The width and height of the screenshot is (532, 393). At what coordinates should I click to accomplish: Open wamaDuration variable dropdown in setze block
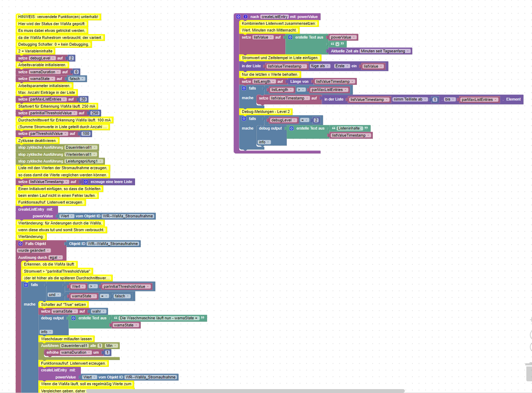tap(45, 72)
